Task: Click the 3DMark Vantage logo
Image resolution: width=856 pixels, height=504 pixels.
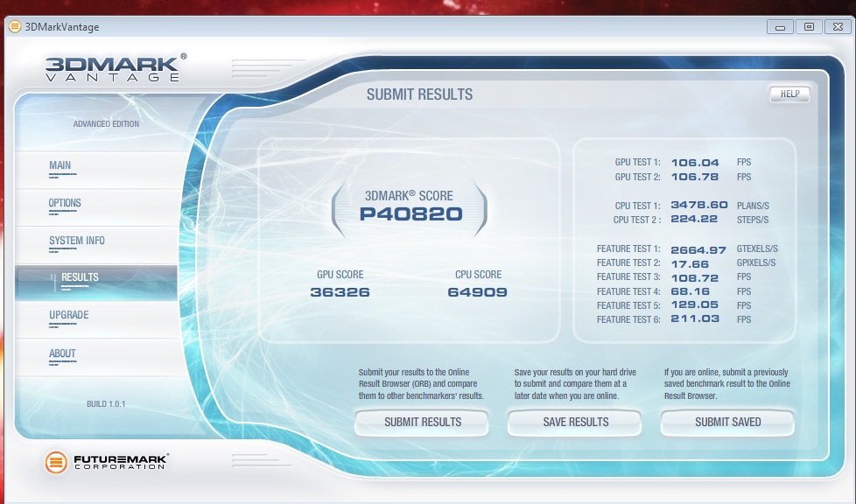Action: (116, 67)
